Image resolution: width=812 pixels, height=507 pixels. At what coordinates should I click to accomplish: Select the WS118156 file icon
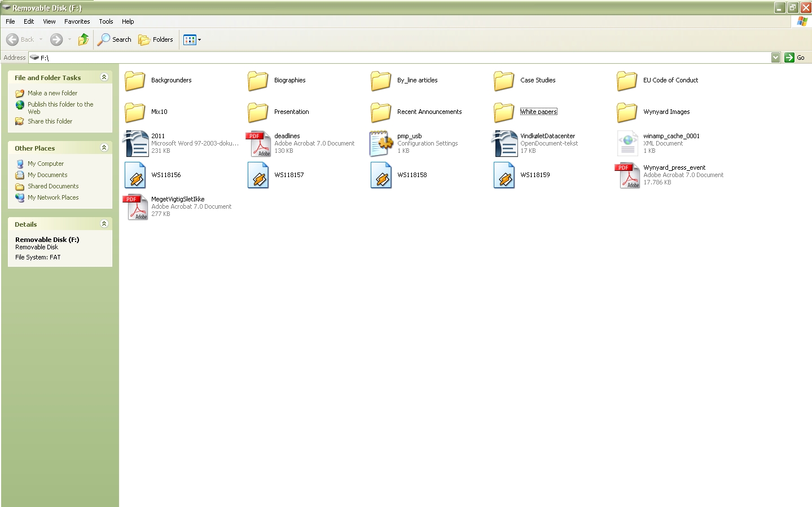[x=135, y=175]
